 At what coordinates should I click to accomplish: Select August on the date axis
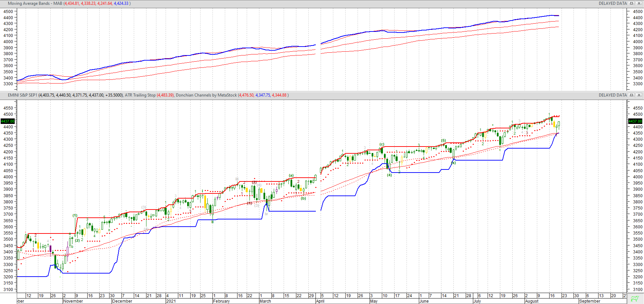pyautogui.click(x=532, y=301)
